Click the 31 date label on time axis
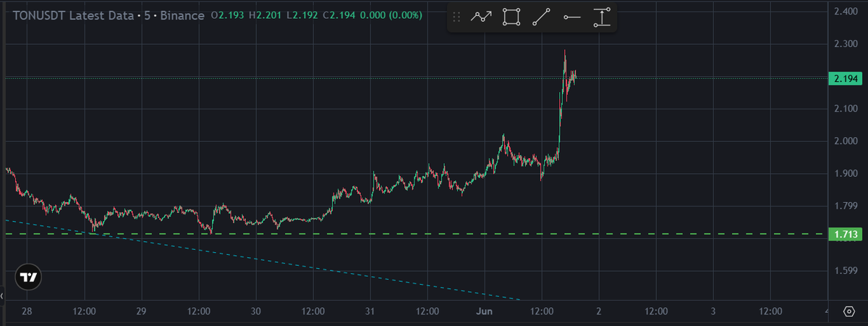Viewport: 868px width, 326px height. (370, 312)
